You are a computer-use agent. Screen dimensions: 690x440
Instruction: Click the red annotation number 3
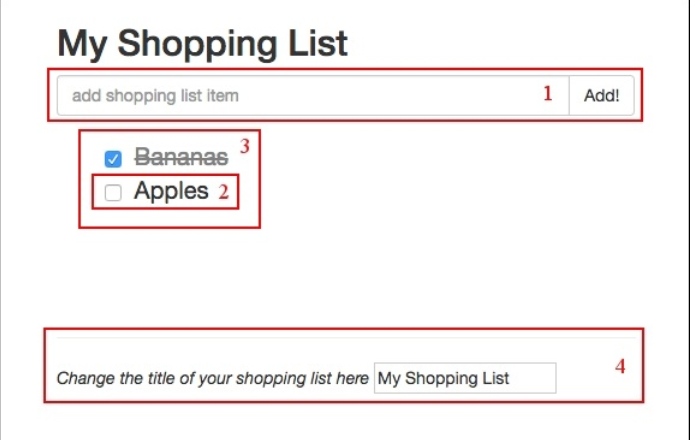(x=244, y=146)
